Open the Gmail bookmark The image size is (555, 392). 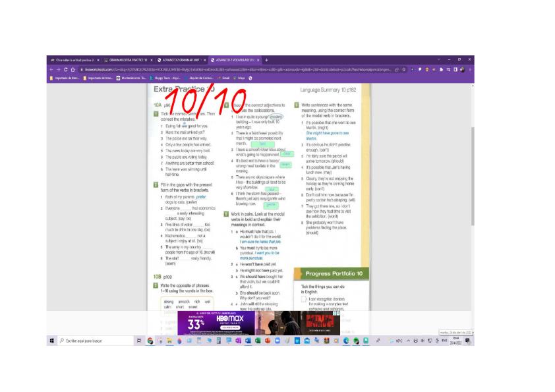pos(223,78)
